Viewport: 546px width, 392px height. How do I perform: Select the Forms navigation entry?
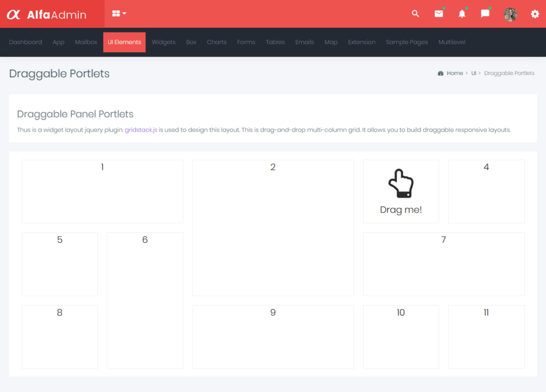tap(246, 42)
